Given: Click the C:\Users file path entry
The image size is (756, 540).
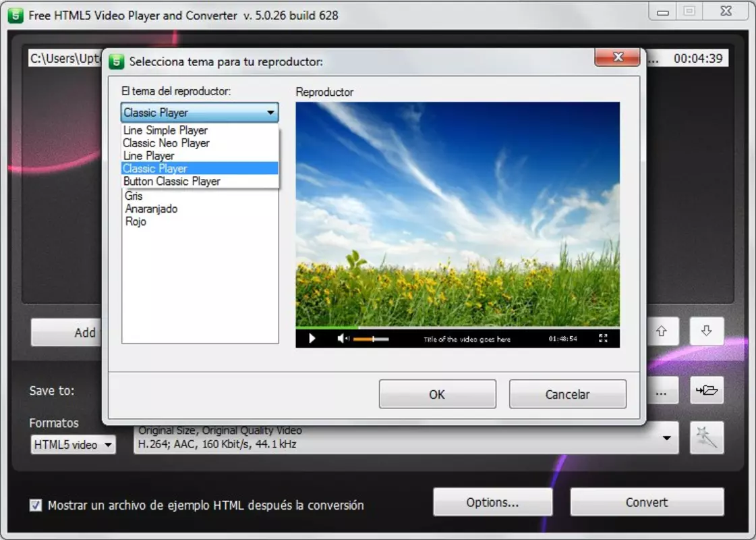Looking at the screenshot, I should pyautogui.click(x=65, y=59).
